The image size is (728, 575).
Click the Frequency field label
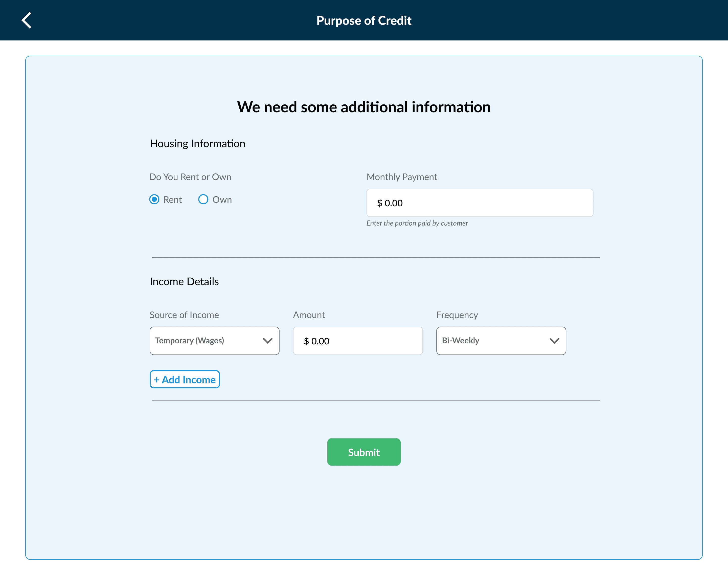[457, 315]
